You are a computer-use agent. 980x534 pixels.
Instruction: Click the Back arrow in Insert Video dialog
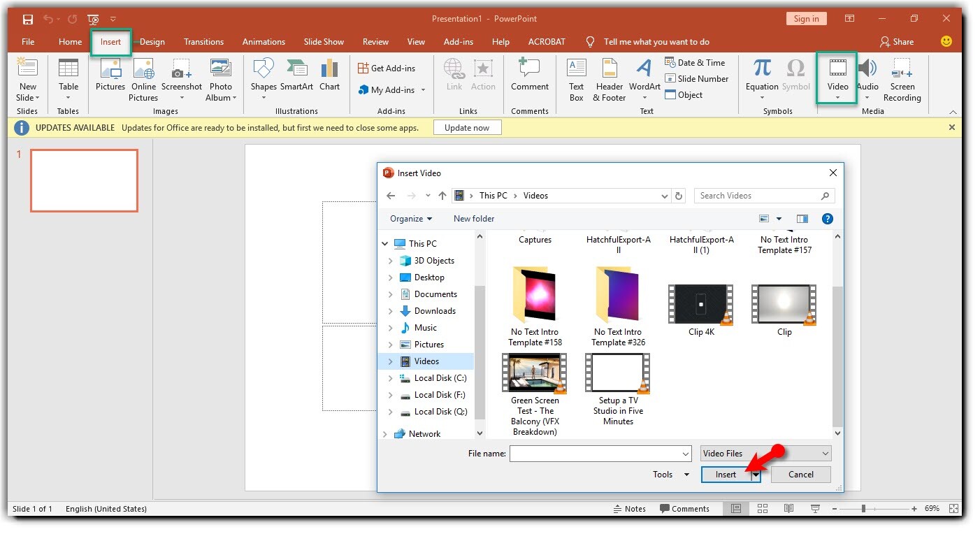coord(391,196)
